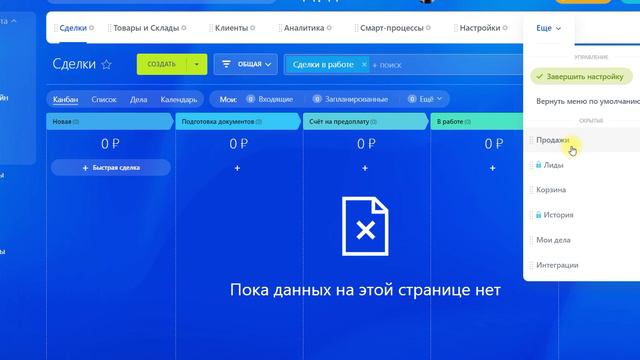The width and height of the screenshot is (640, 360).
Task: Click the gear icon next to Клиенты
Action: coord(253,28)
